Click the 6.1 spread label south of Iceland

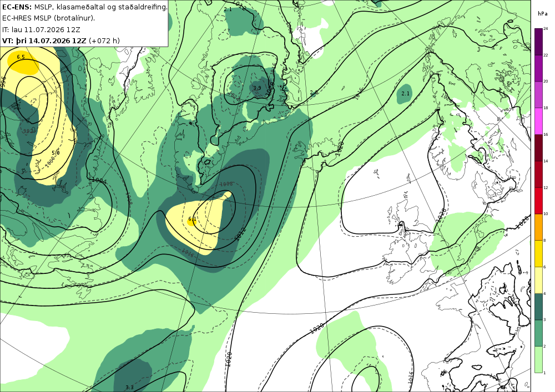pyautogui.click(x=192, y=219)
